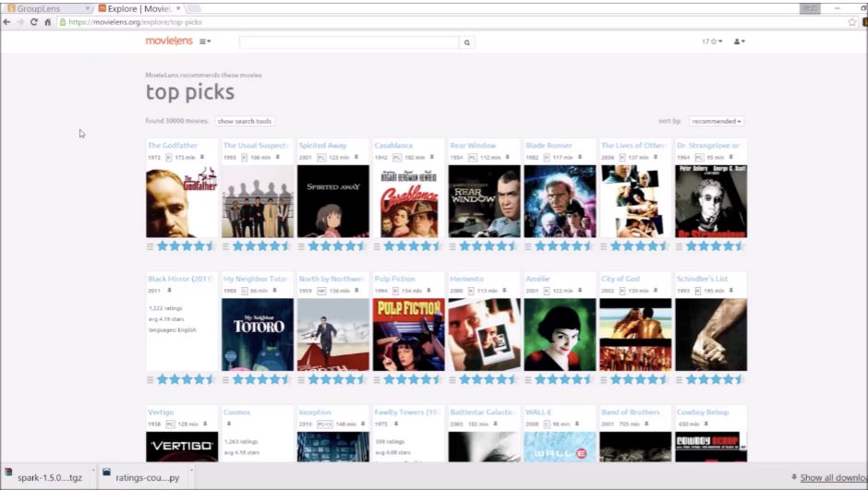Click the browser home icon
The image size is (868, 490).
point(48,22)
